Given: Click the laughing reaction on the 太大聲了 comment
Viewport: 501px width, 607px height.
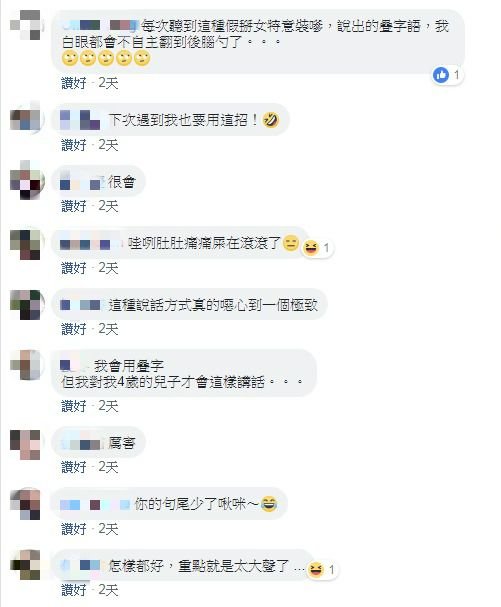Looking at the screenshot, I should pos(316,569).
